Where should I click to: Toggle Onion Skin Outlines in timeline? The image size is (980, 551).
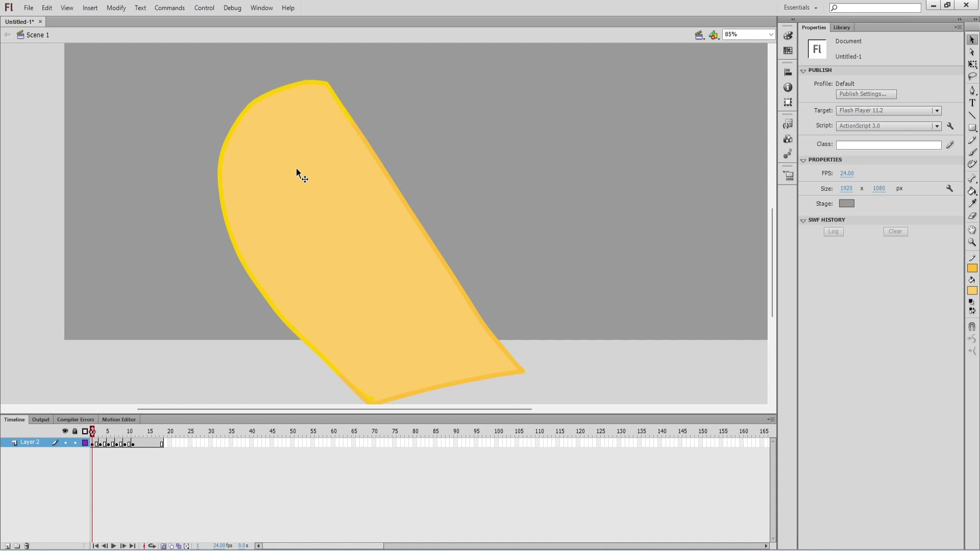coord(171,546)
